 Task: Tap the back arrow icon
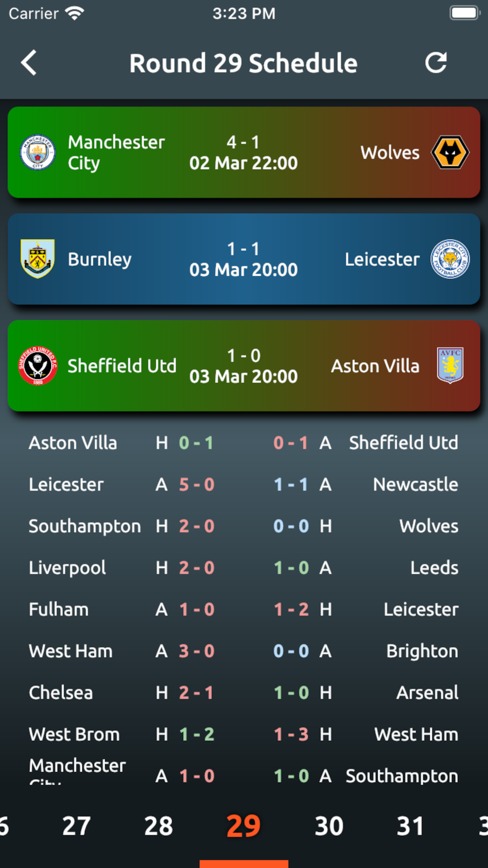(28, 63)
